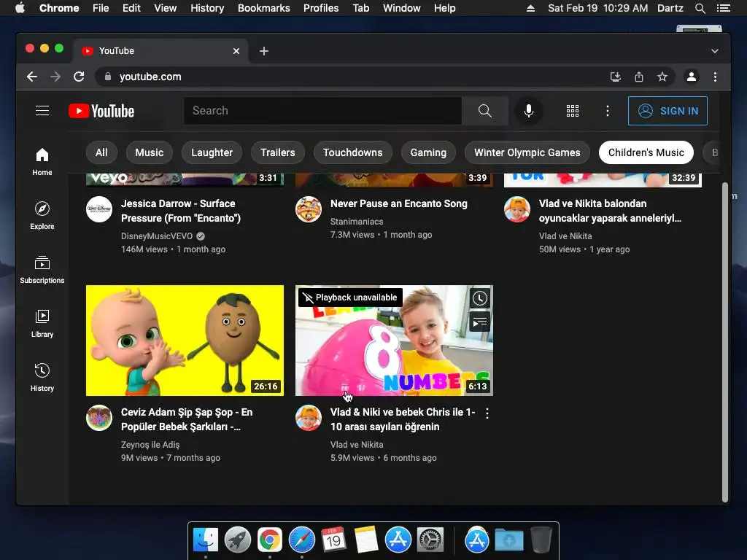Select the Trailers filter chip
Screen dimensions: 747x560
[278, 152]
